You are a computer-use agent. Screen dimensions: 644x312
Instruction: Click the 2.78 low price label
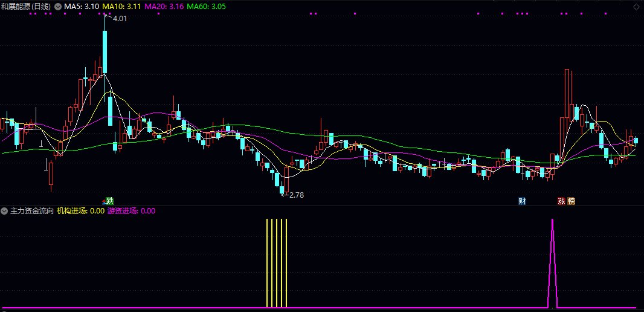click(297, 195)
